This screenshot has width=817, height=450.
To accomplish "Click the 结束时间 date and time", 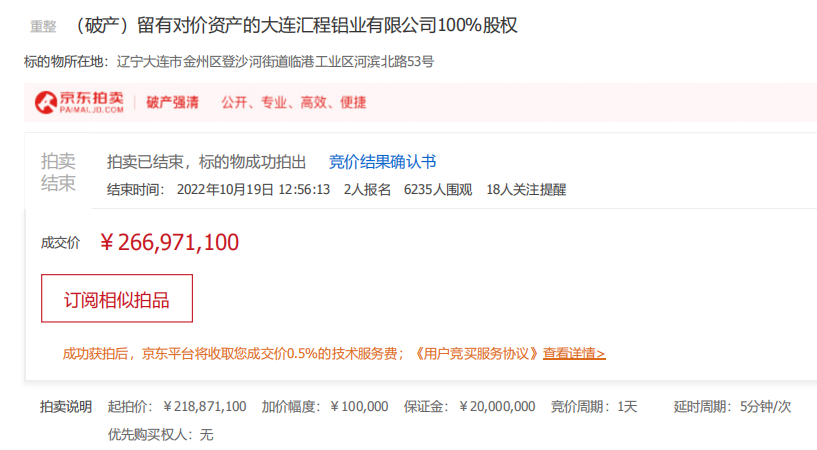I will [253, 189].
